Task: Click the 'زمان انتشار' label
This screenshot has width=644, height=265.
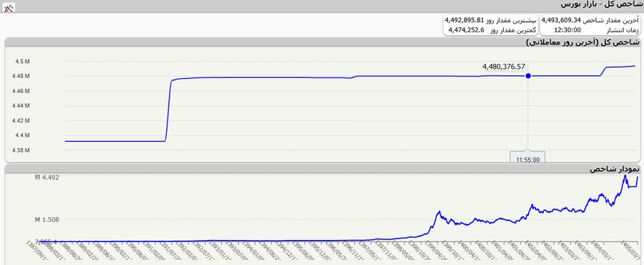Action: pos(623,30)
